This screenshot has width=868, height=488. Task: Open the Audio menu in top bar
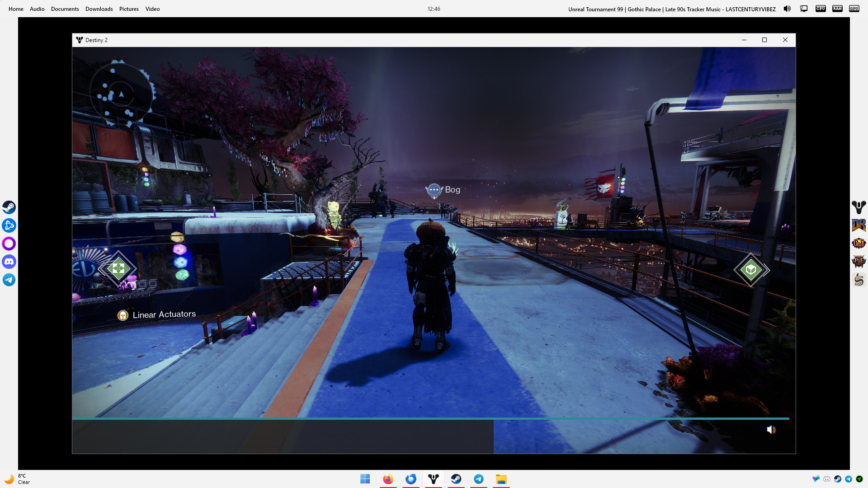pyautogui.click(x=37, y=9)
